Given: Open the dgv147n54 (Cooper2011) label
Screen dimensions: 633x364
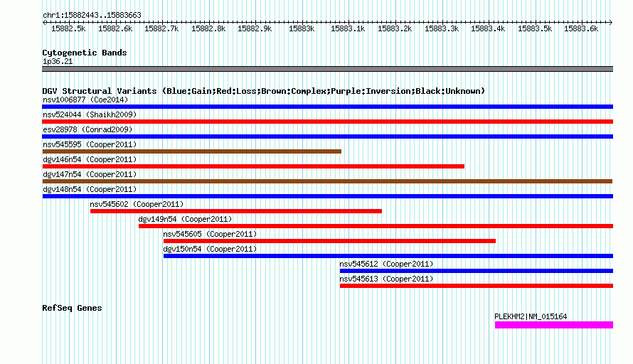Looking at the screenshot, I should click(90, 174).
